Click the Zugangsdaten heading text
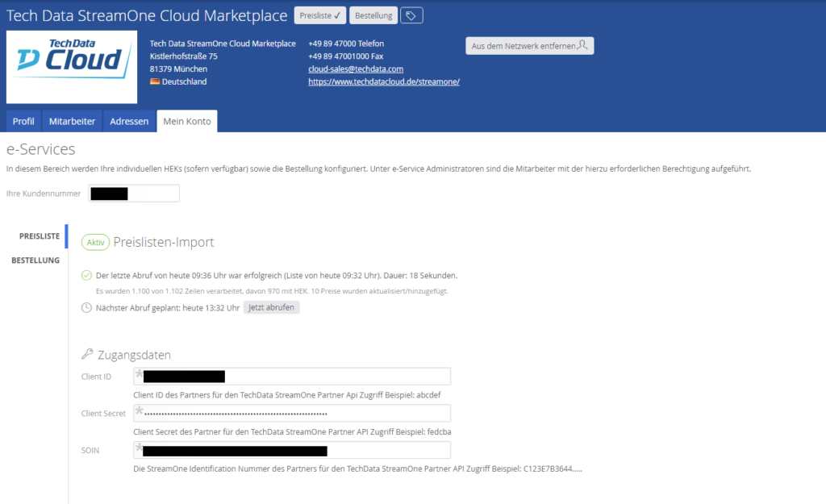This screenshot has height=504, width=826. (134, 355)
